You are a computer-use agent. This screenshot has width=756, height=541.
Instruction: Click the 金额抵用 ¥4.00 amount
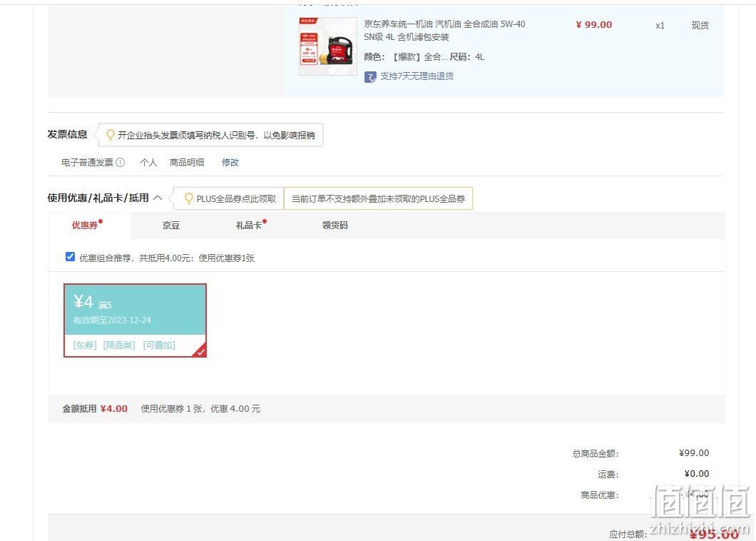pos(114,409)
